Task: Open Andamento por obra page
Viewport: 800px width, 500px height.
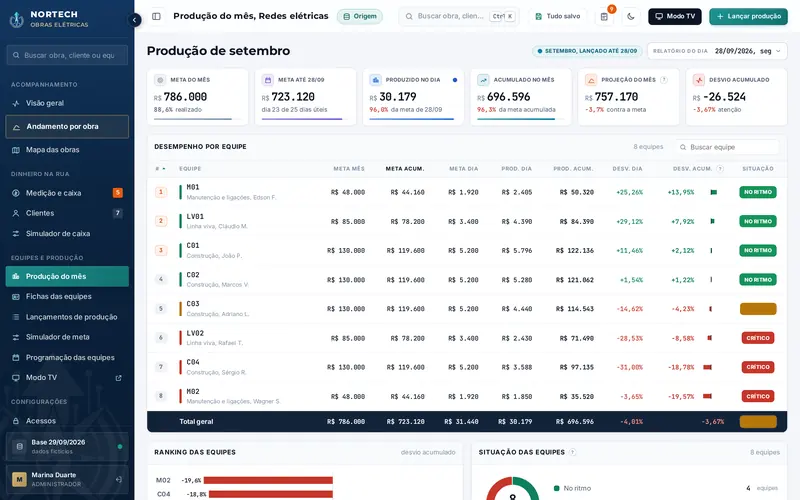Action: pyautogui.click(x=67, y=127)
